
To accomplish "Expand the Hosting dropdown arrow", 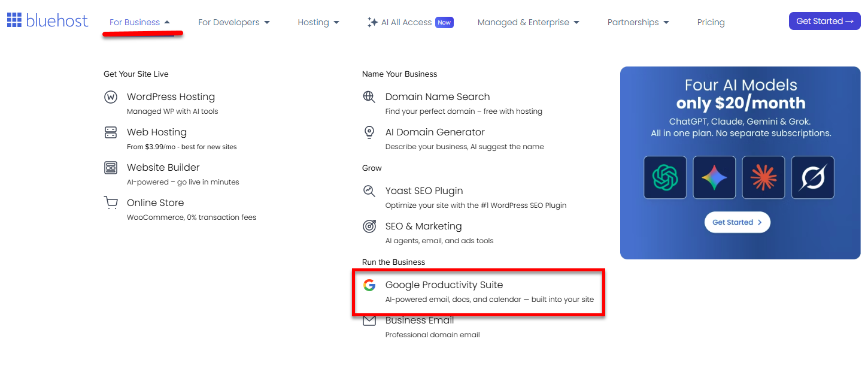I will click(336, 22).
